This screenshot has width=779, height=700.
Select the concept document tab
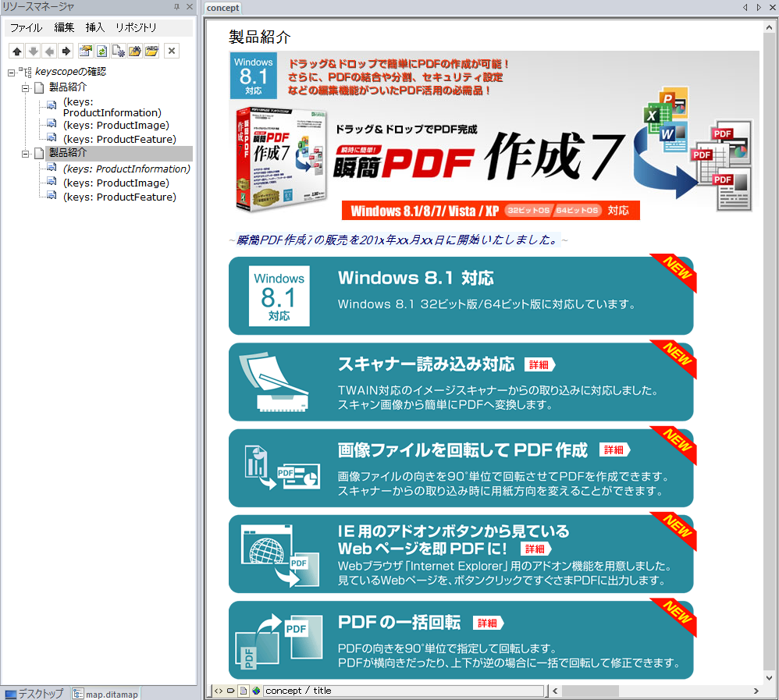(223, 8)
